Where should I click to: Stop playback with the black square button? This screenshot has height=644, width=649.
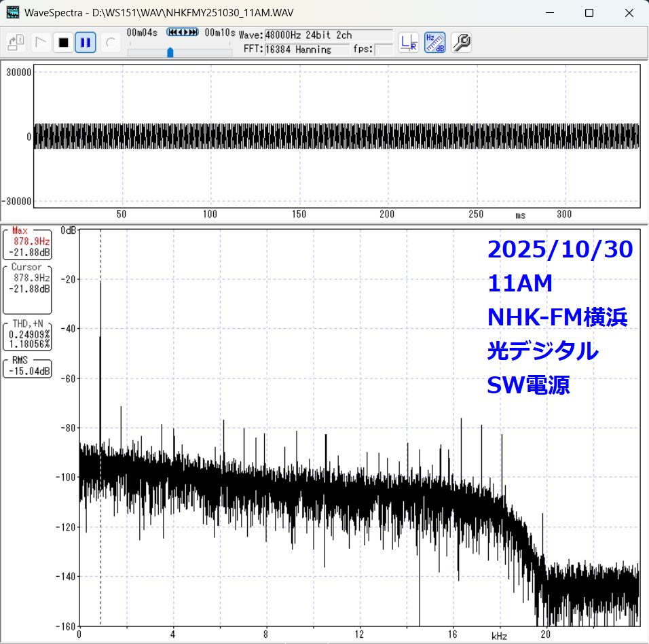[x=63, y=43]
